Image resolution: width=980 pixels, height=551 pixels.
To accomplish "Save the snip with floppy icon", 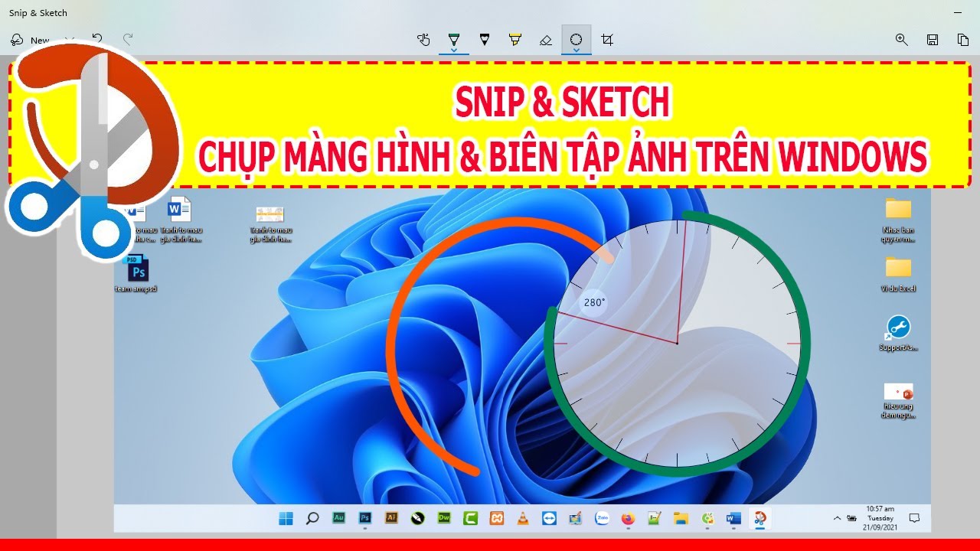I will coord(933,39).
